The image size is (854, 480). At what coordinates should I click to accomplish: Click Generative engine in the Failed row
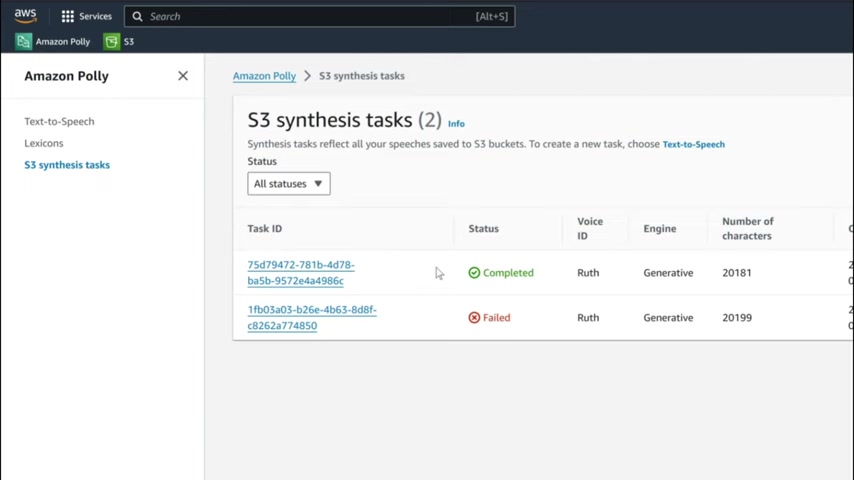coord(668,318)
